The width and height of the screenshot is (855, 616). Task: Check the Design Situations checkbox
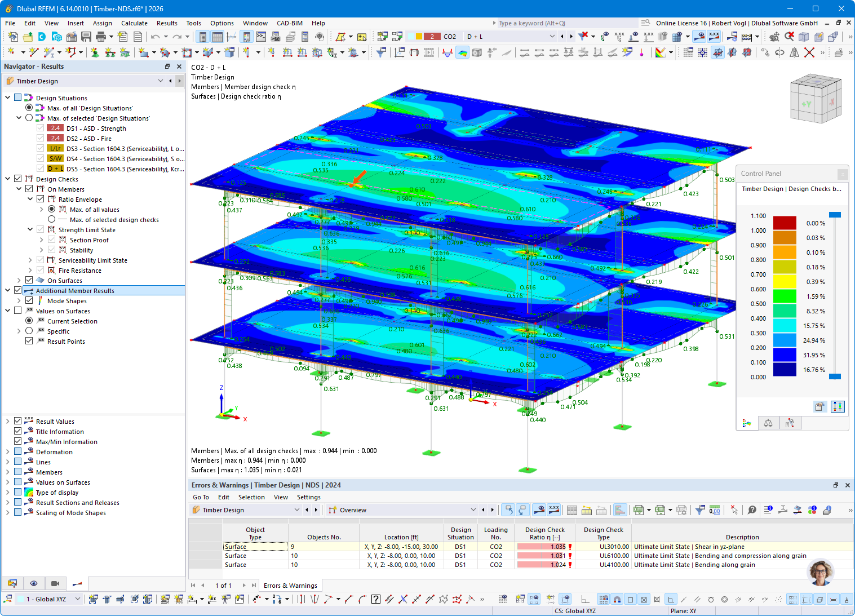(x=17, y=98)
